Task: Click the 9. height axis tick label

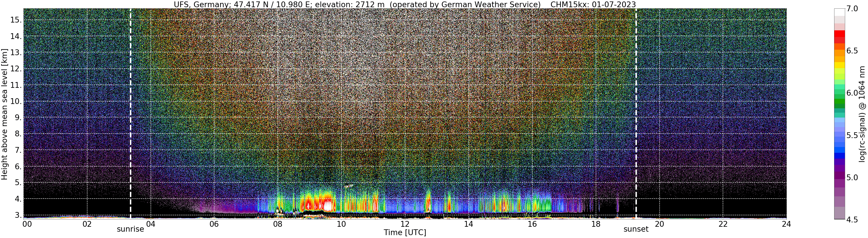Action: (x=18, y=118)
